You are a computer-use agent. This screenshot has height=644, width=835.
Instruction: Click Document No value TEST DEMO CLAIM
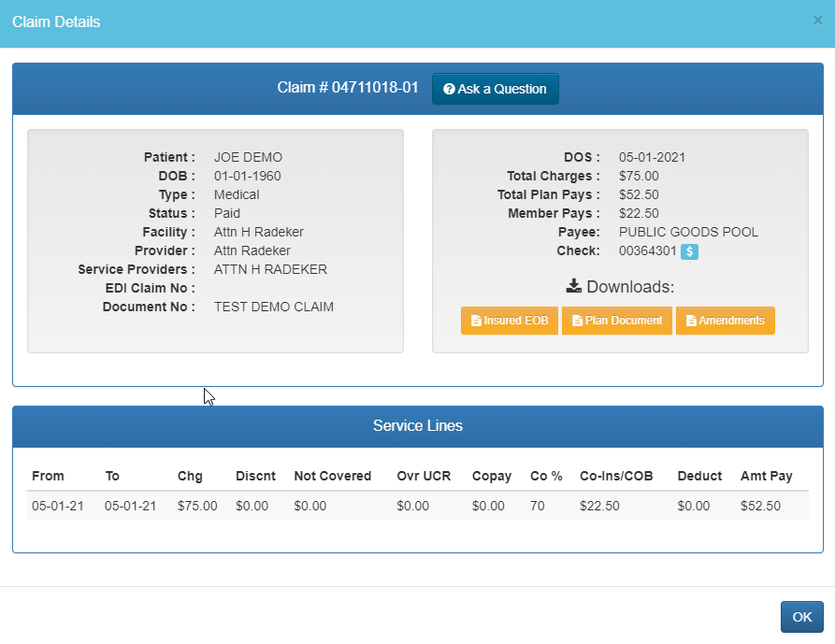(274, 308)
